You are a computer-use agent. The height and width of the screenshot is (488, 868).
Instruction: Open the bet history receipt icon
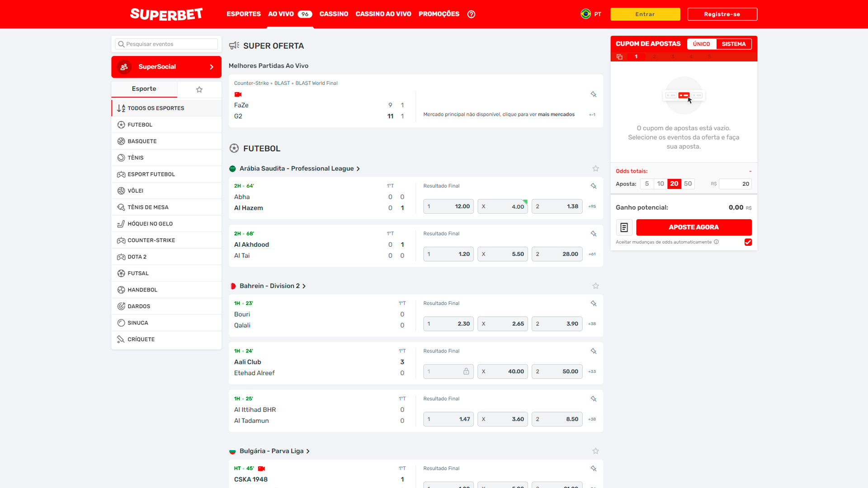[x=624, y=227]
